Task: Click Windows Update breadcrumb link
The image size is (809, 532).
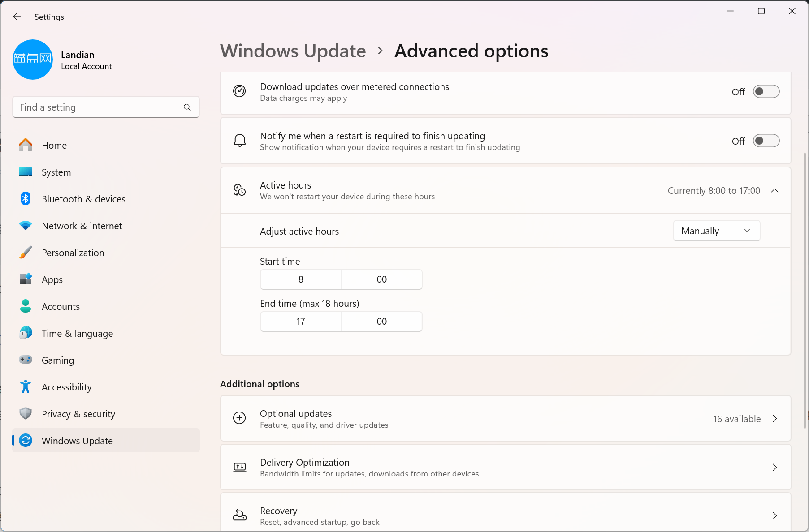Action: 293,51
